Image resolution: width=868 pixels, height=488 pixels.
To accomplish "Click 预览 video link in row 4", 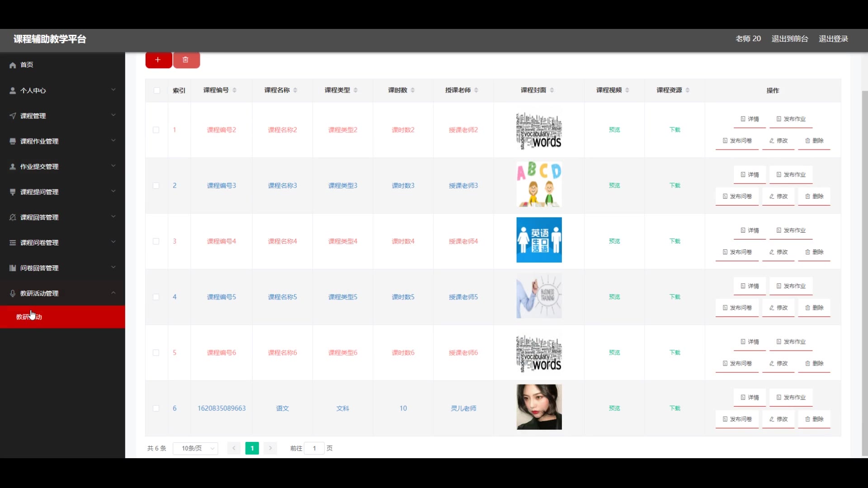I will 614,297.
